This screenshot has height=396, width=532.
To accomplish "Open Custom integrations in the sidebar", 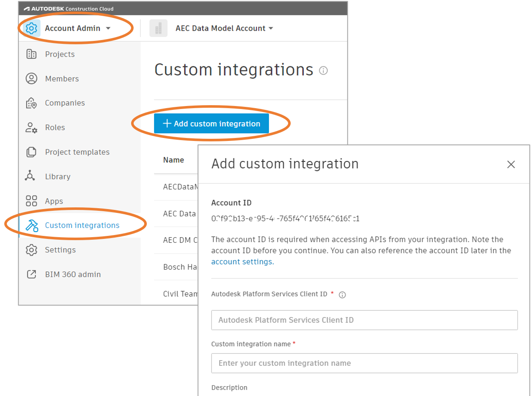I will tap(82, 225).
